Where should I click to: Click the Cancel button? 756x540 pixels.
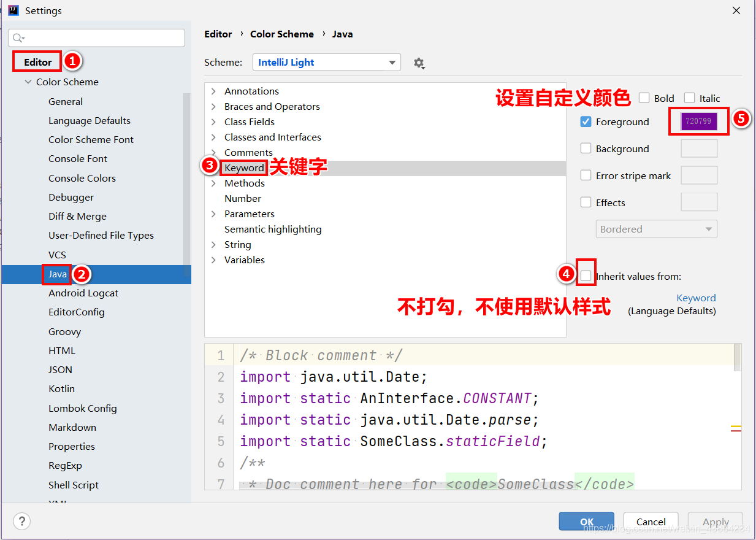pos(651,522)
